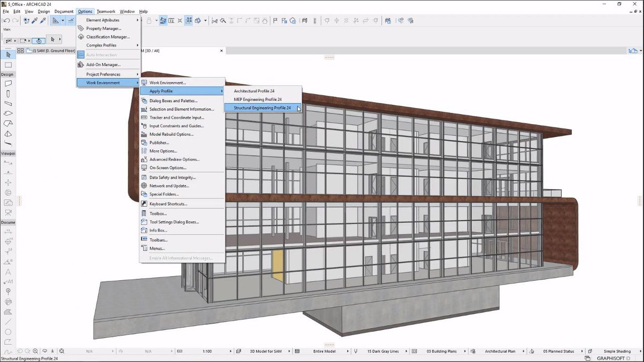Activate the Text tool in Document section

coord(8,271)
